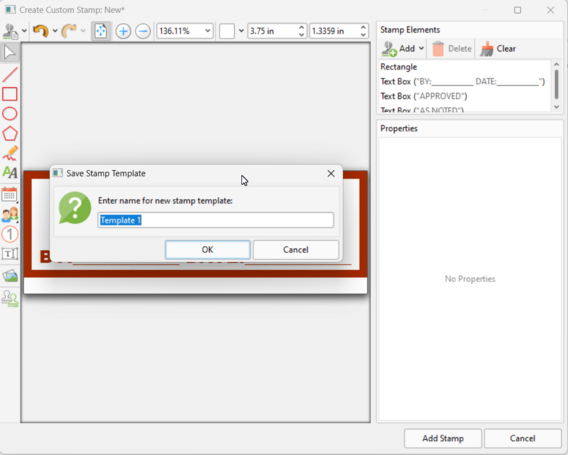568x455 pixels.
Task: Select the Rectangle tool
Action: click(10, 94)
